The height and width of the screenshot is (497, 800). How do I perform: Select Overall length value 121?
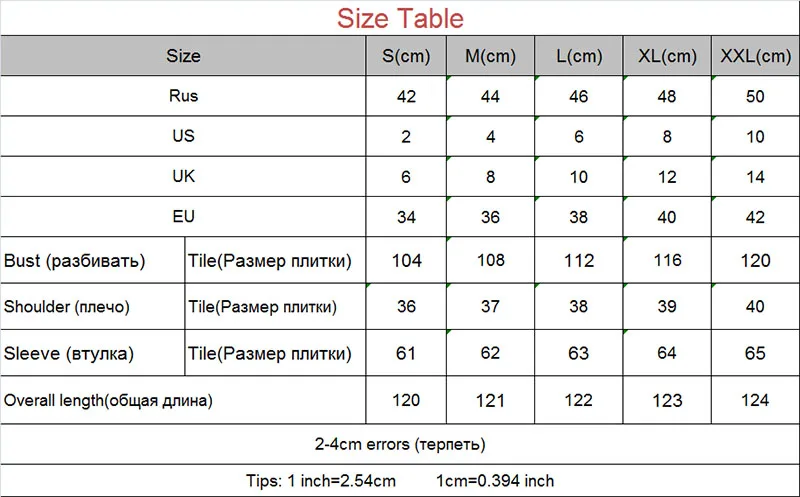tap(490, 400)
